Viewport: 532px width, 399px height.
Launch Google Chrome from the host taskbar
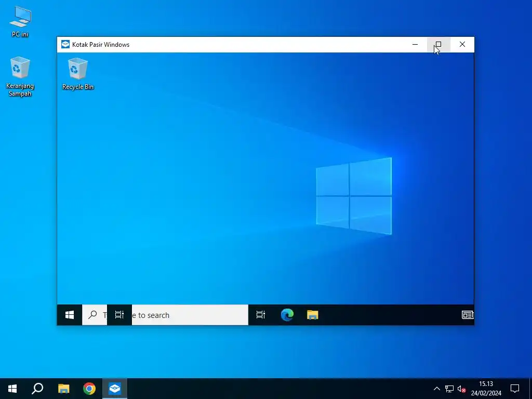pos(89,389)
